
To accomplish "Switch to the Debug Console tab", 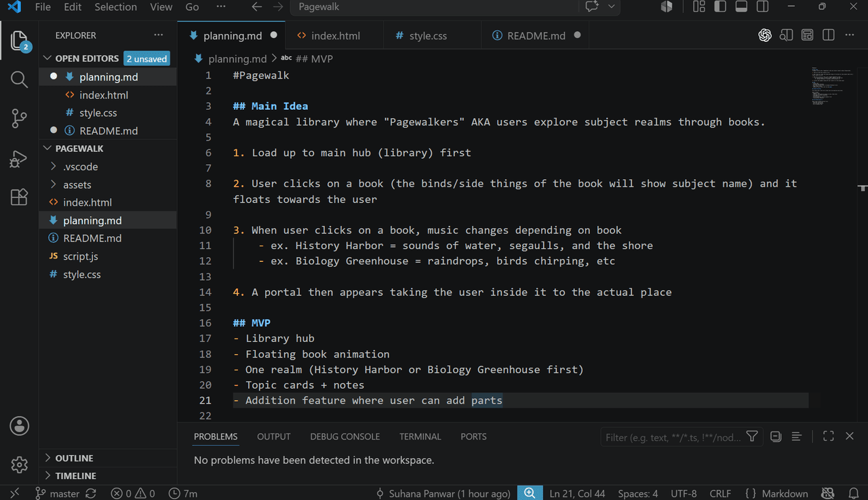I will (x=344, y=436).
